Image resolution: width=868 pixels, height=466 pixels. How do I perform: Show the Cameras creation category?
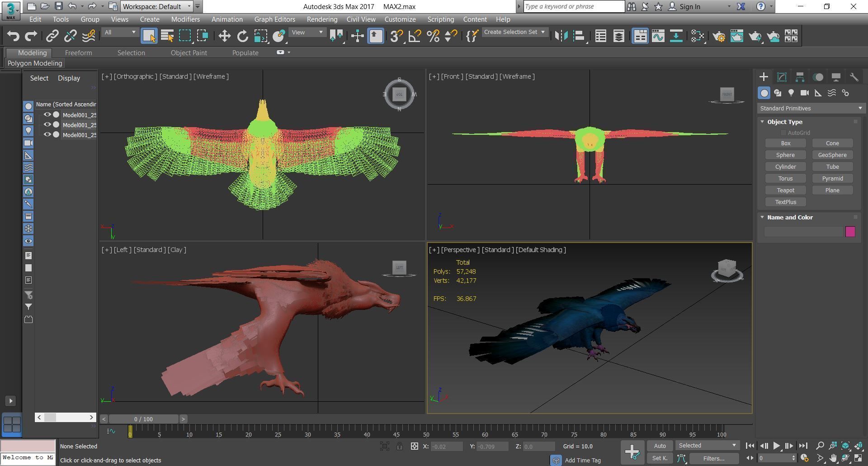(805, 93)
